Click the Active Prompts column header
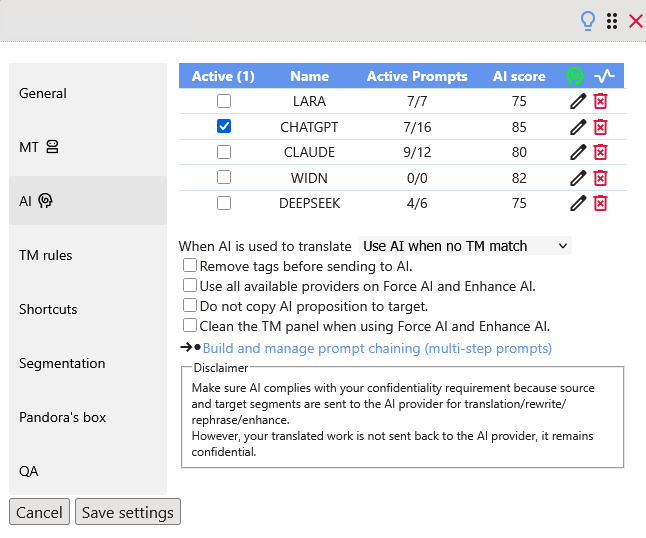The image size is (646, 538). (x=417, y=76)
